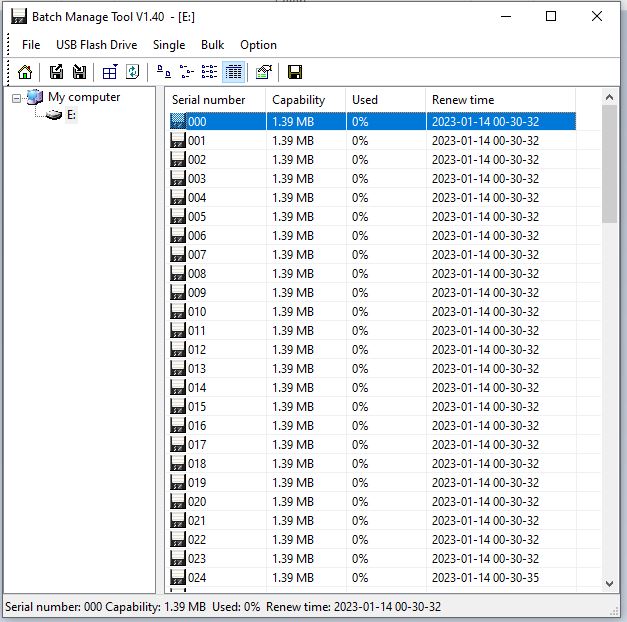Switch to large icons view

(x=164, y=72)
